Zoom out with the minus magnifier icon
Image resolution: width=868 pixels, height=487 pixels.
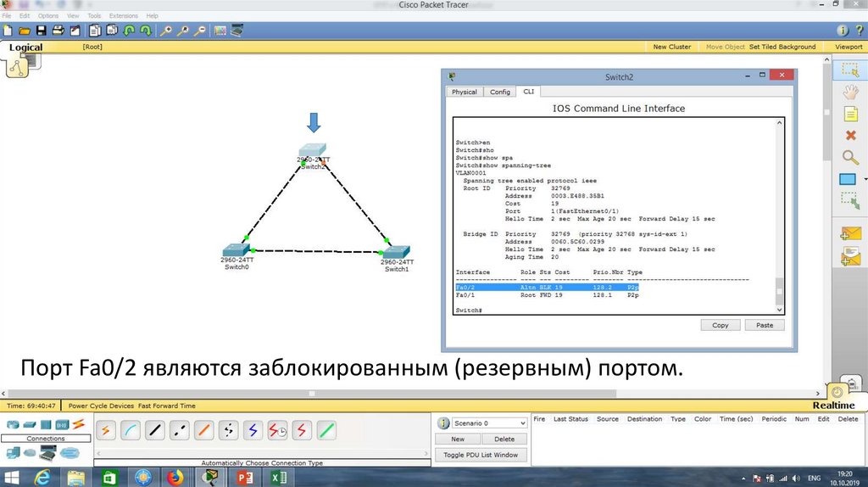[x=200, y=31]
